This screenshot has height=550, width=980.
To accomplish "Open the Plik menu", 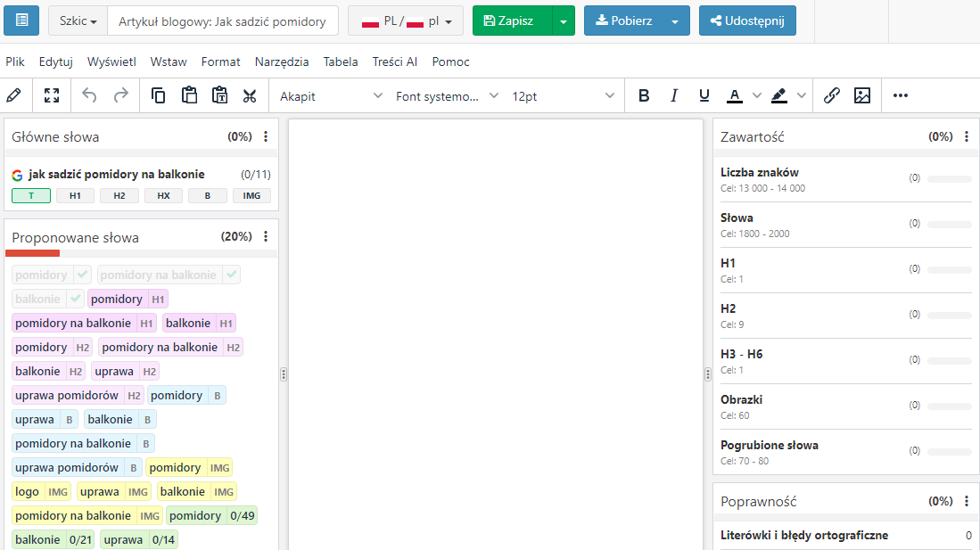I will click(x=15, y=62).
